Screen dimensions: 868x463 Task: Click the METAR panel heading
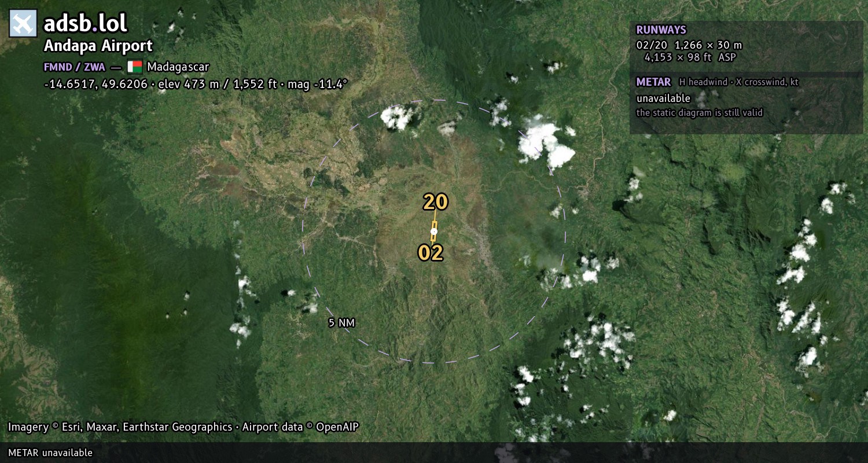(x=653, y=82)
